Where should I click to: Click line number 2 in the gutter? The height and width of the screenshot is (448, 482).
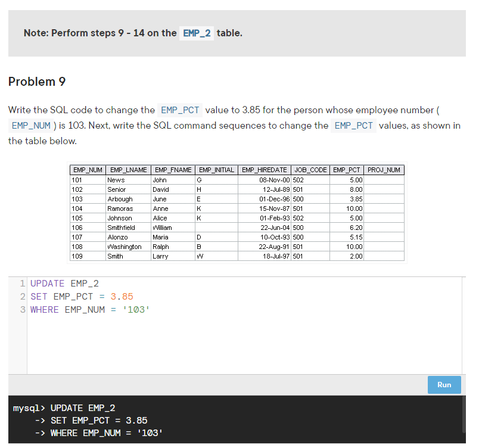click(x=23, y=297)
